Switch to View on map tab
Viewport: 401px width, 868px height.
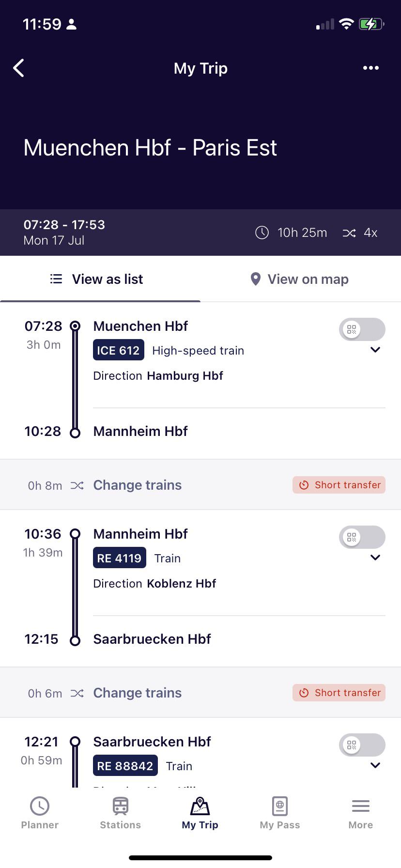(x=299, y=279)
